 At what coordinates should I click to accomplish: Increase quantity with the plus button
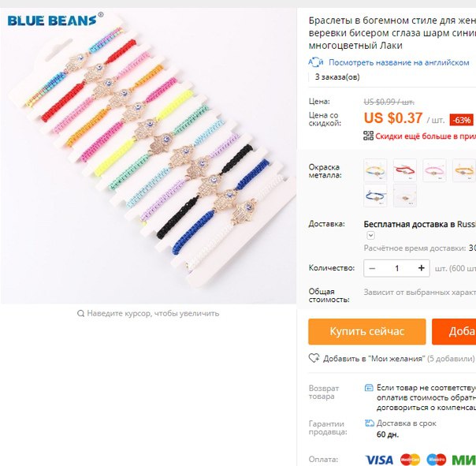(x=421, y=268)
